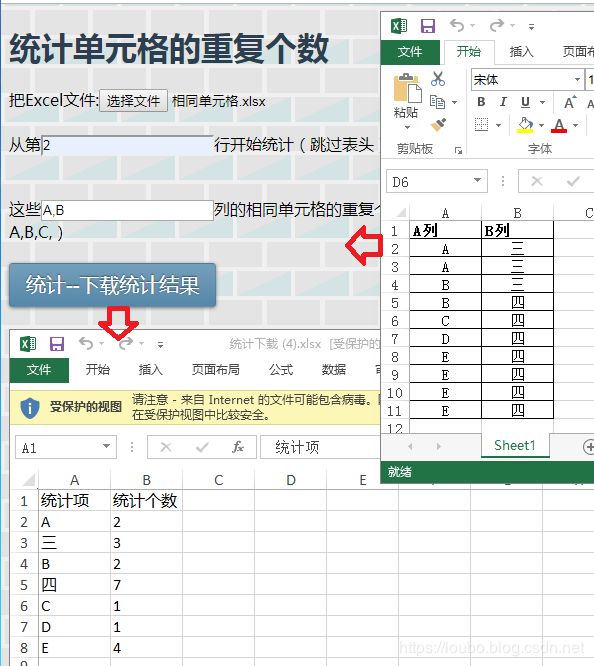Open the Fill Color dropdown arrow
This screenshot has height=666, width=594.
pos(541,125)
